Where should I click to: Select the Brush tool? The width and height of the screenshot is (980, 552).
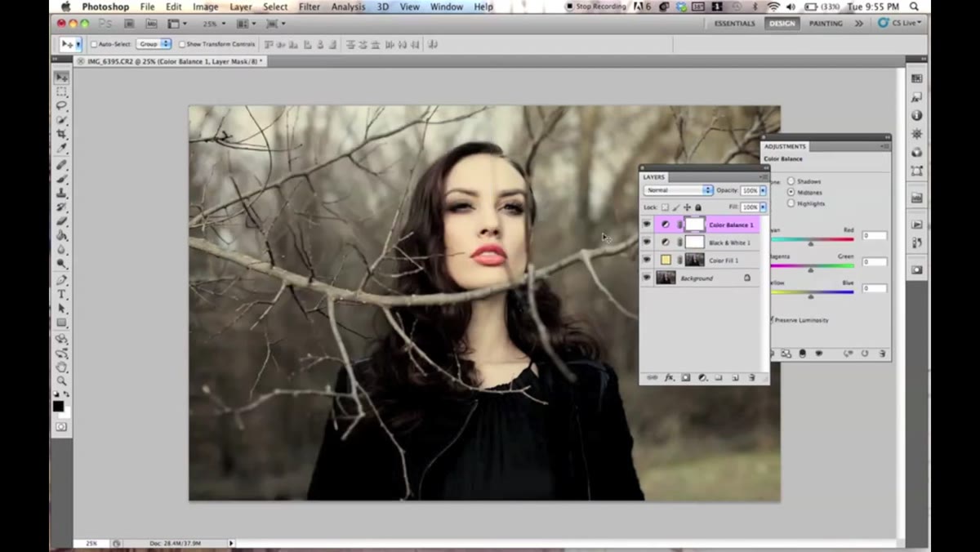click(x=61, y=179)
